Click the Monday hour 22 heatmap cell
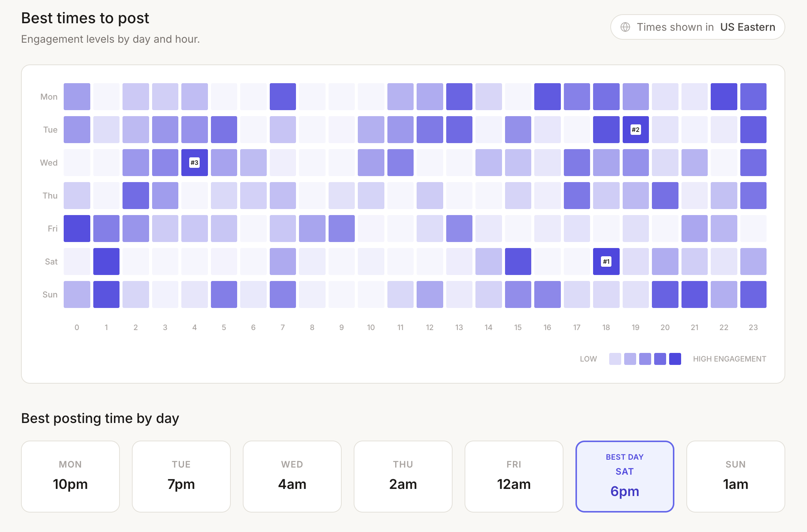807x532 pixels. coord(724,97)
